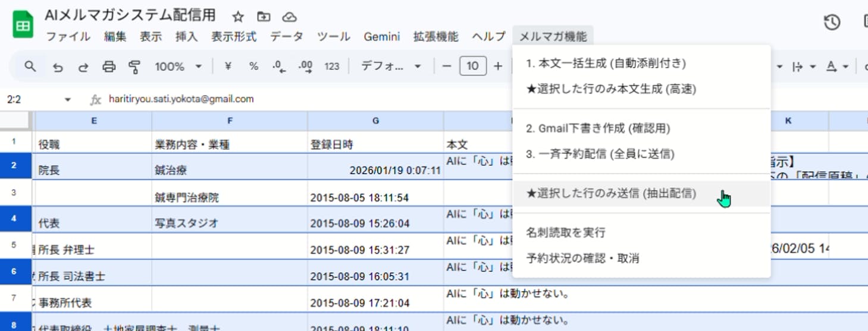Viewport: 868px width, 331px height.
Task: Click the move to folder icon
Action: 264,17
